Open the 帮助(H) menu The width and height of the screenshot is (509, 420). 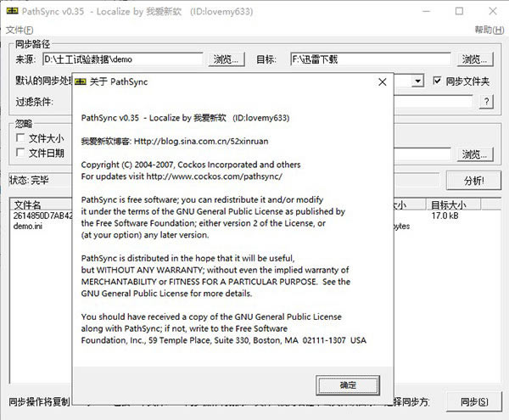point(489,30)
